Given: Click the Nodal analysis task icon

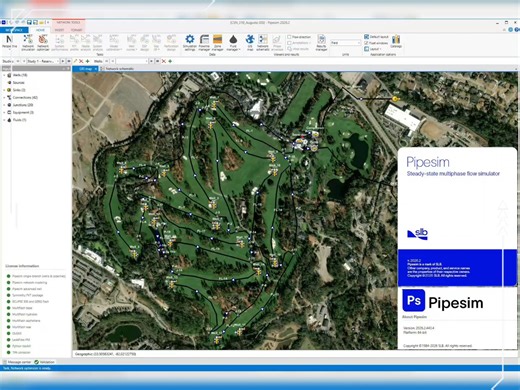Looking at the screenshot, I should pos(86,43).
